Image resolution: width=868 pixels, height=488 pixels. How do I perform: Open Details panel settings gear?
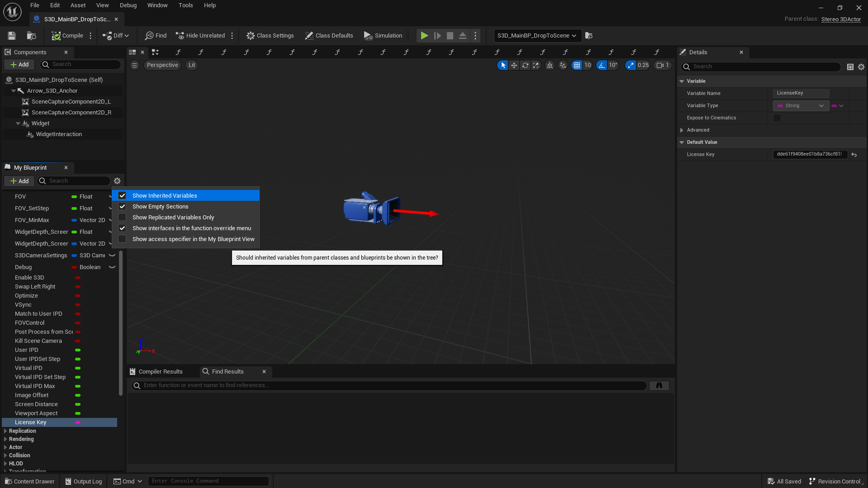861,66
